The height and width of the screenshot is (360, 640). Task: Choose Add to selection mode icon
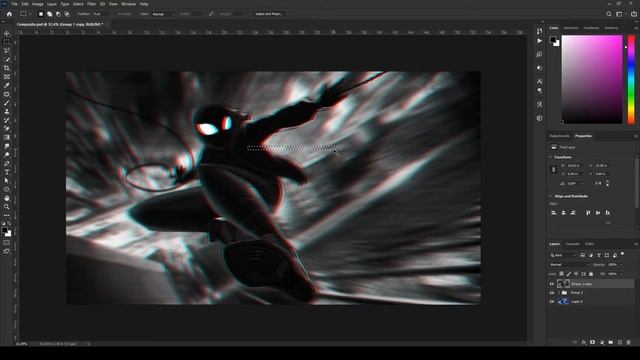coord(49,14)
